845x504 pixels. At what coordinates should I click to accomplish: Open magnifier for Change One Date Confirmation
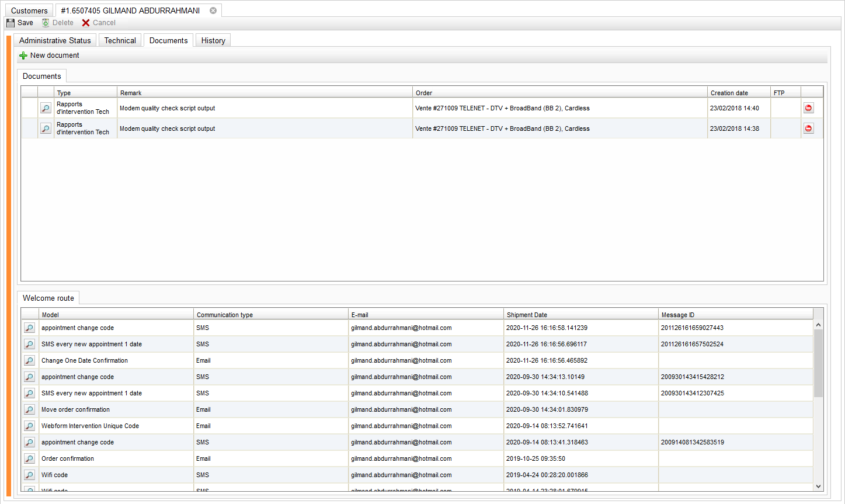point(29,360)
